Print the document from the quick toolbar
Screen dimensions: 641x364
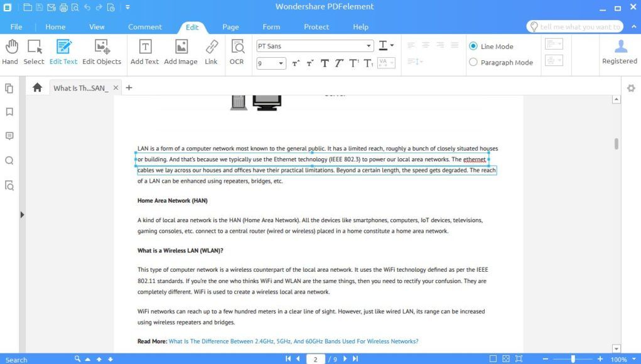pos(63,7)
